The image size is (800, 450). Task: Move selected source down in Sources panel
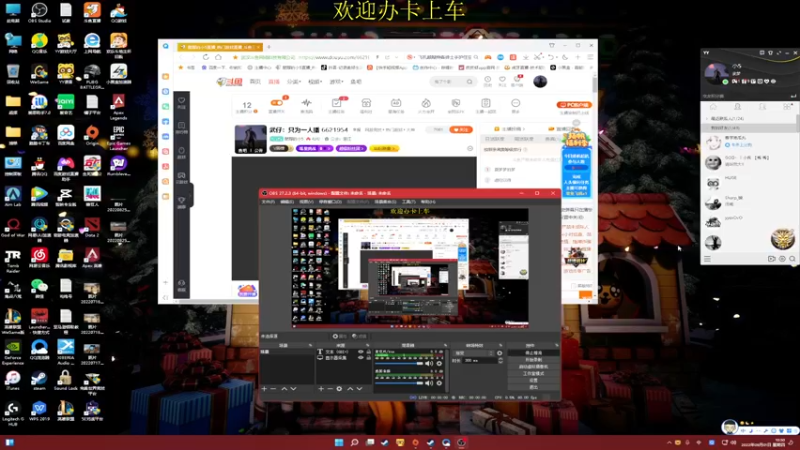(360, 389)
